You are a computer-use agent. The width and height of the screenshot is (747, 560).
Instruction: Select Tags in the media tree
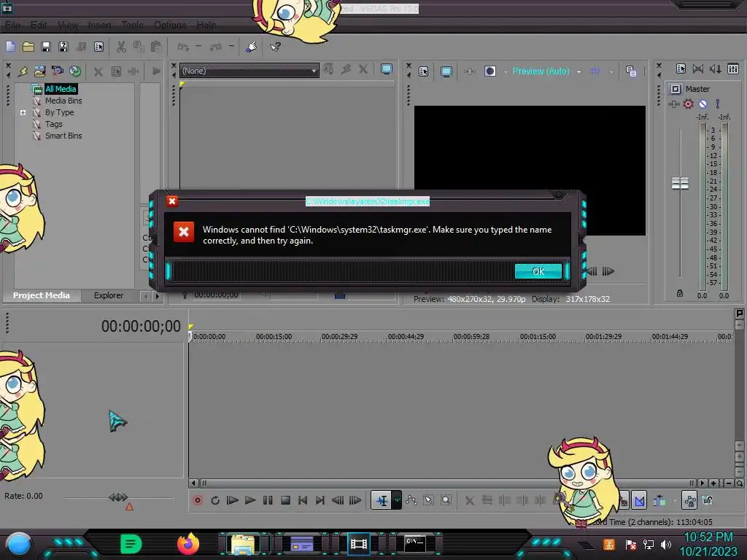pos(54,124)
